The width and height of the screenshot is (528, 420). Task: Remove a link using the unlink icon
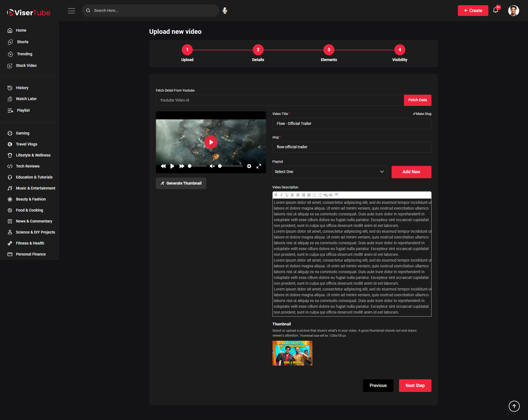(x=331, y=195)
